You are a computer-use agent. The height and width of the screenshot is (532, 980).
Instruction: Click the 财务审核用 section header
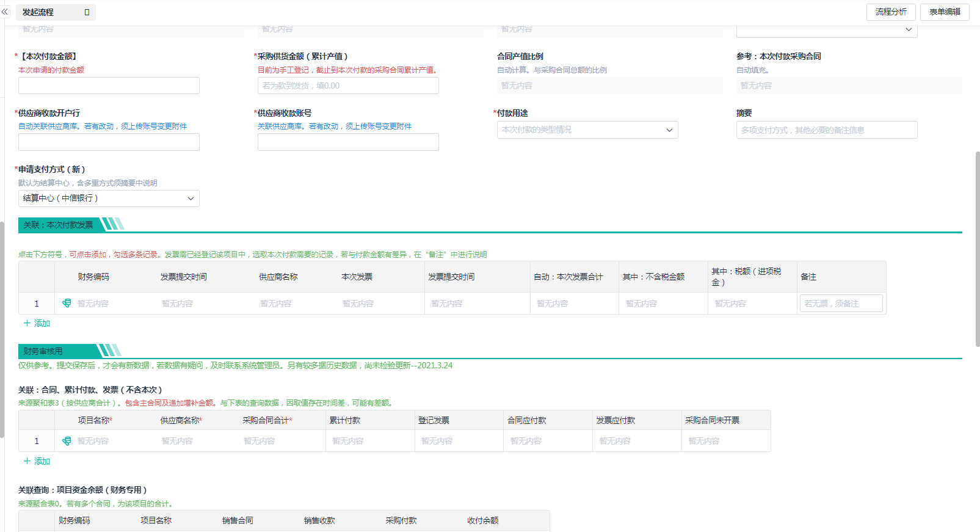point(43,351)
